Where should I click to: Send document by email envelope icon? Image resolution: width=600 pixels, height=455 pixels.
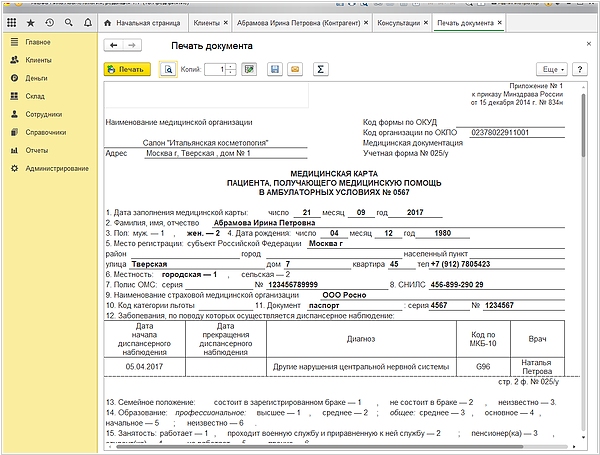point(295,69)
